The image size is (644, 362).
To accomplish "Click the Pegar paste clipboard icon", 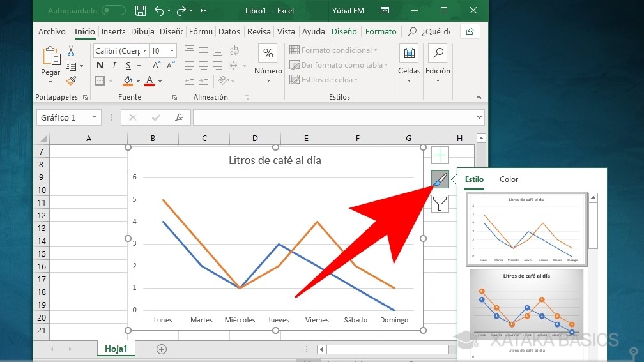I will 51,56.
